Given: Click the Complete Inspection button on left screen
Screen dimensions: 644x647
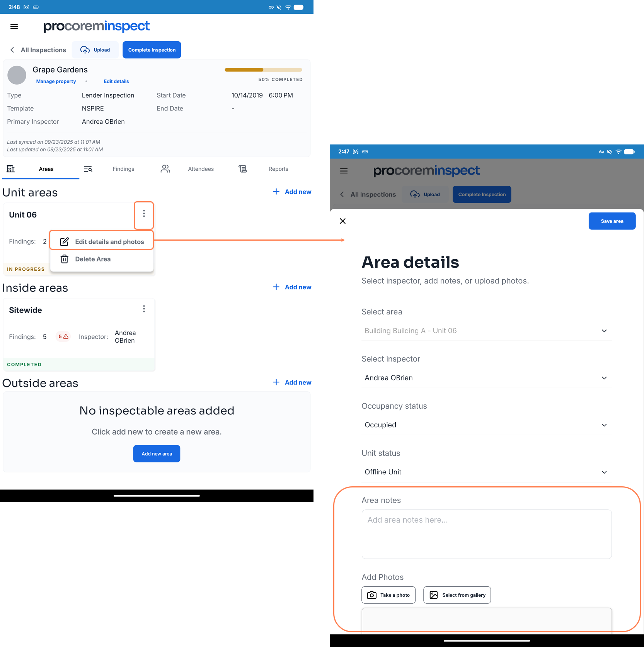Looking at the screenshot, I should click(x=152, y=50).
